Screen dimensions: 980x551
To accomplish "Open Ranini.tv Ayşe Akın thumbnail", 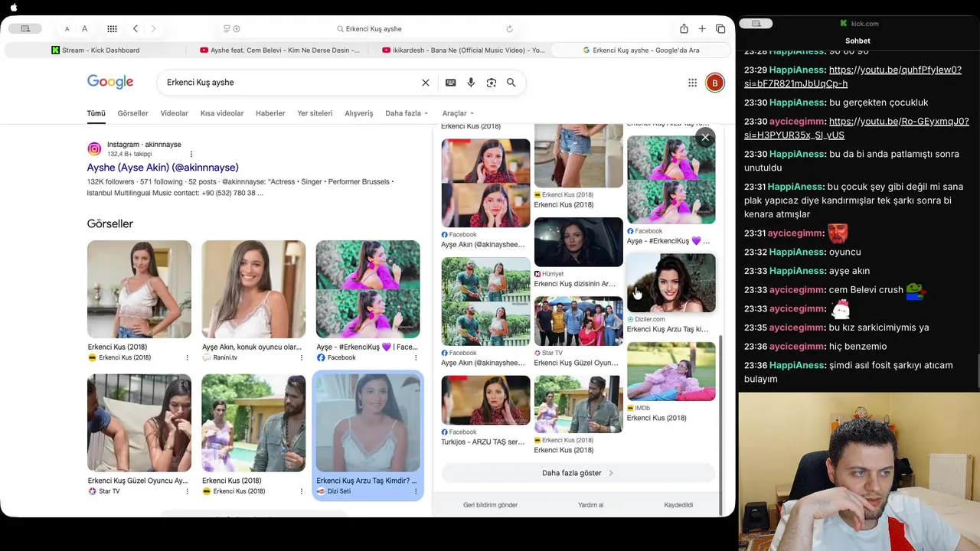I will tap(253, 289).
